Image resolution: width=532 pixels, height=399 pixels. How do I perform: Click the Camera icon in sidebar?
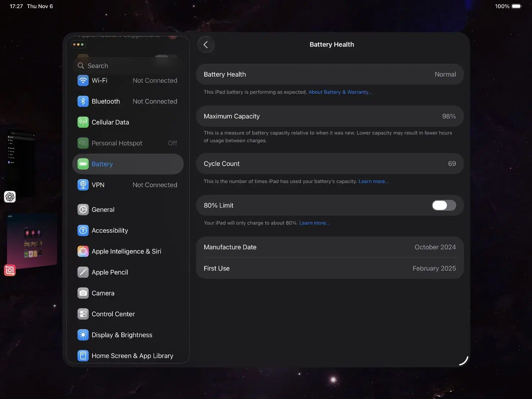83,293
